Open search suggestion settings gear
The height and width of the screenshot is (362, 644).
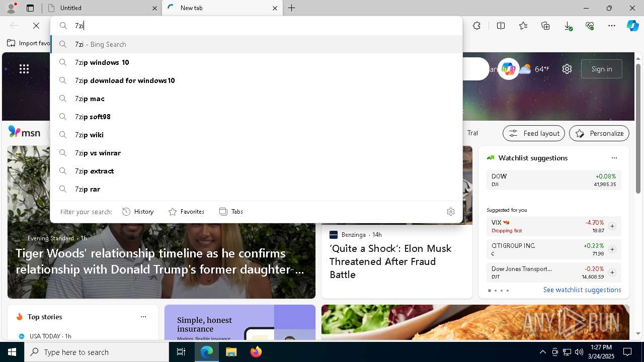451,212
